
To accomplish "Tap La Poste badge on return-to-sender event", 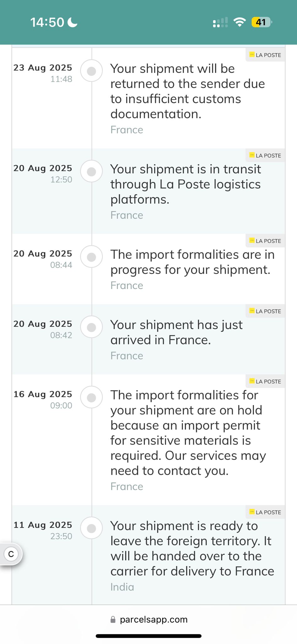I will click(x=265, y=55).
